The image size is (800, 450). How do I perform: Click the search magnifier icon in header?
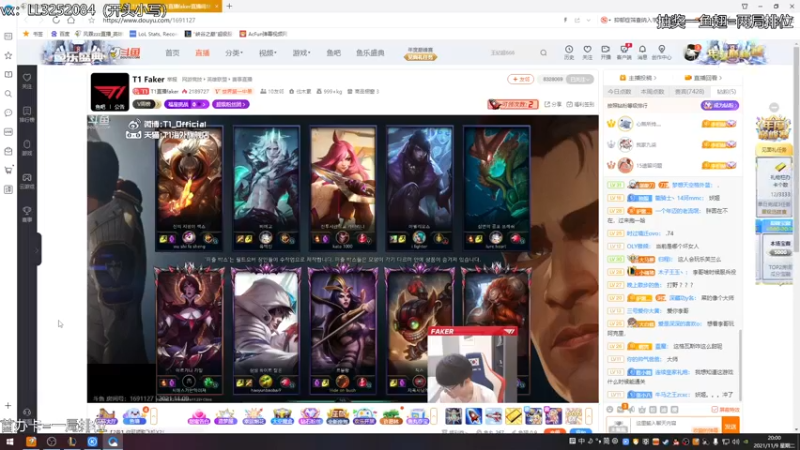(543, 53)
